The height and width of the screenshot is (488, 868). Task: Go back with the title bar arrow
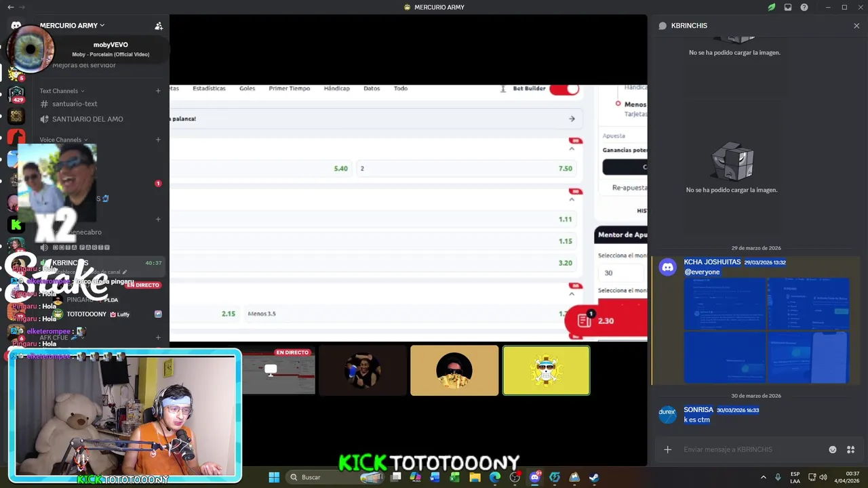10,7
